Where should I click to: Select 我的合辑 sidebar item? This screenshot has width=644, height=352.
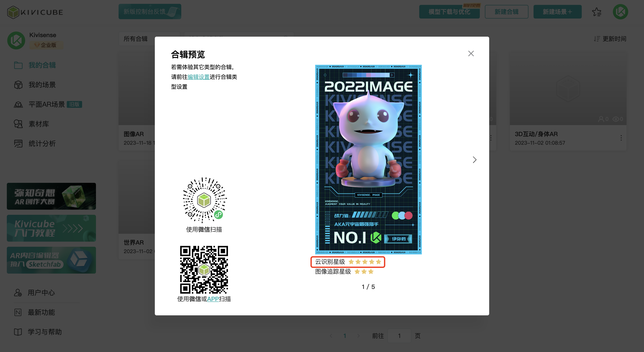click(x=42, y=65)
